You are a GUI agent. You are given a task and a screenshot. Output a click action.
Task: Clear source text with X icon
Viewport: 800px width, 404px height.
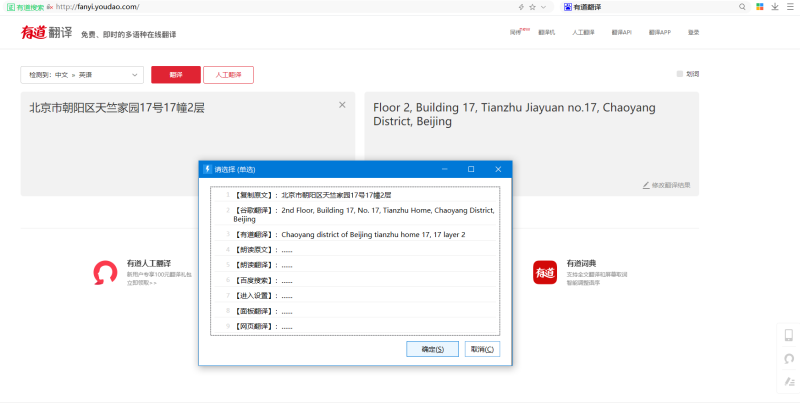pos(342,105)
